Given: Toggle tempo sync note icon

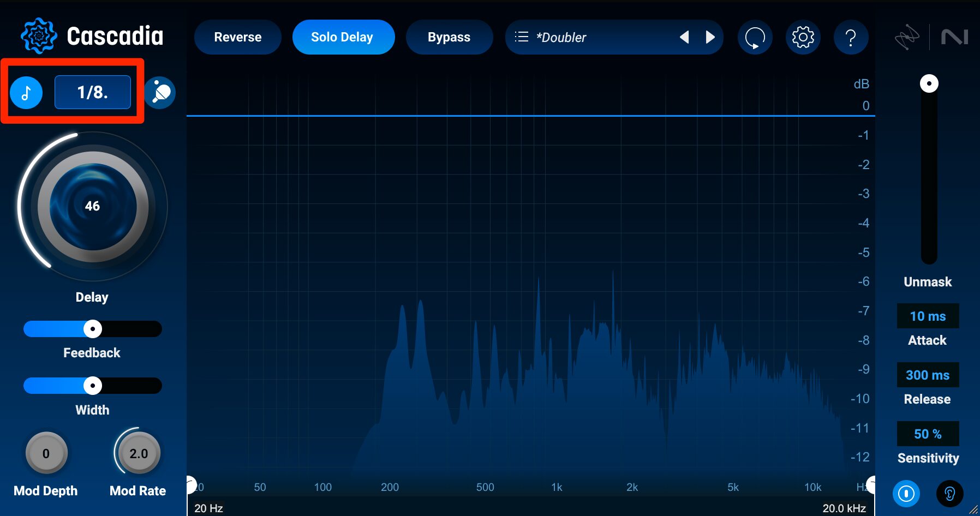Looking at the screenshot, I should tap(26, 93).
